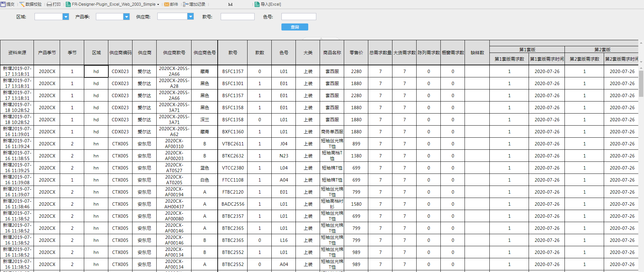This screenshot has width=644, height=272.
Task: Click style number cell BADC2556
Action: coord(233,204)
